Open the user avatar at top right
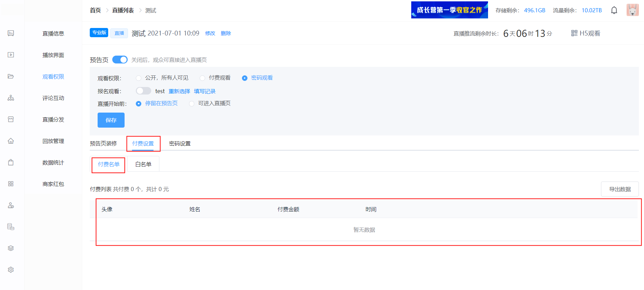 coord(632,10)
